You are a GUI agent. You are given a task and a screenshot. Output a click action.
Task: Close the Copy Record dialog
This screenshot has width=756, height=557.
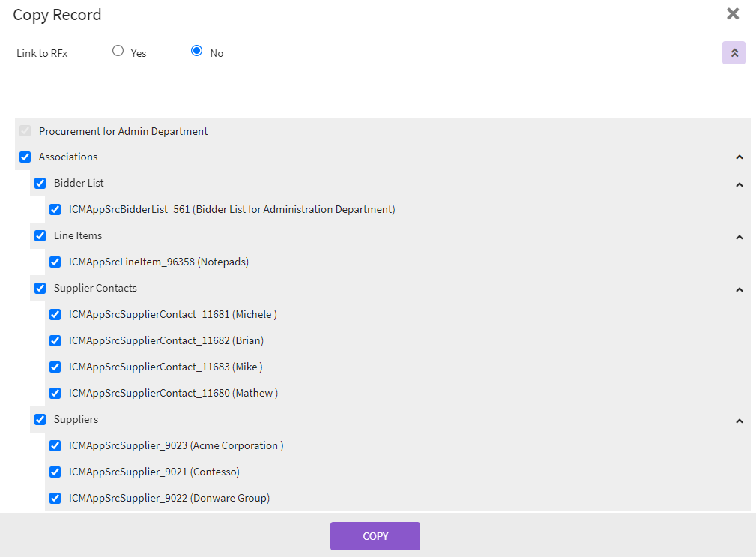click(733, 13)
